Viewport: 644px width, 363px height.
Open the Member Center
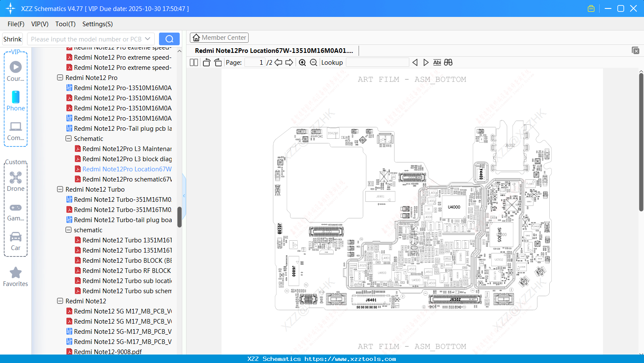point(219,37)
